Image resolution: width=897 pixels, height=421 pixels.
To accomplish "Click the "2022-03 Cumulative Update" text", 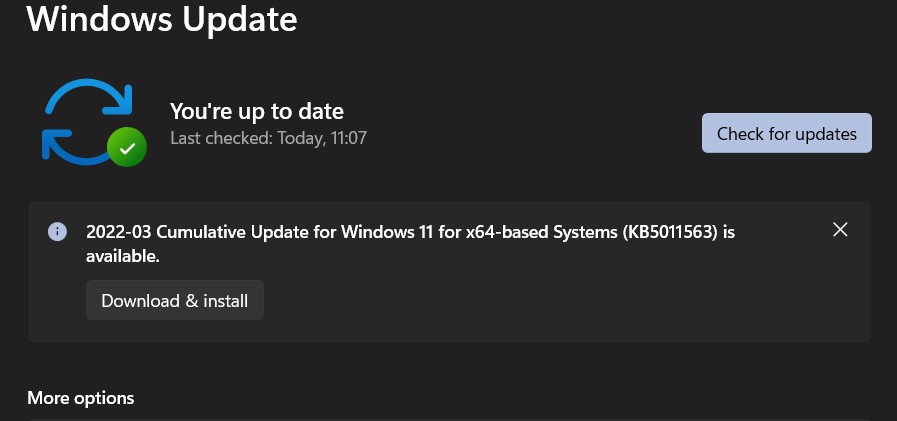I will click(189, 232).
